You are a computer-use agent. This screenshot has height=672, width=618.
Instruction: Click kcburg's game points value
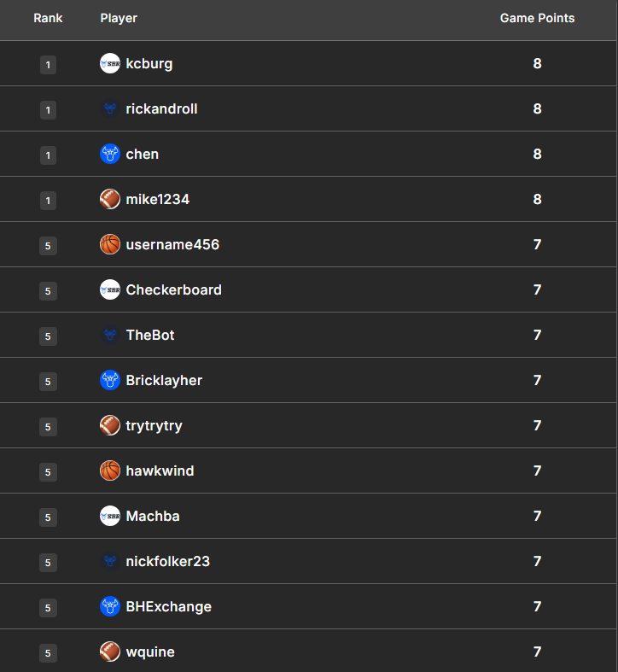[x=537, y=63]
